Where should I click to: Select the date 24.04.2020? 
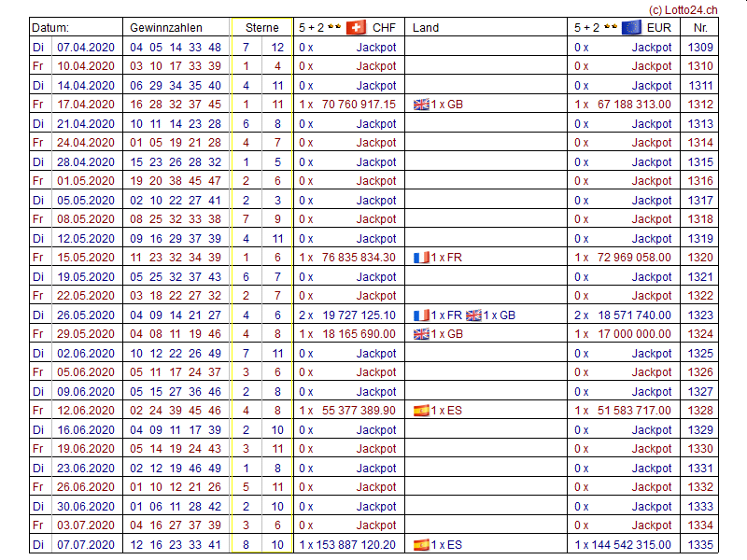tap(85, 143)
